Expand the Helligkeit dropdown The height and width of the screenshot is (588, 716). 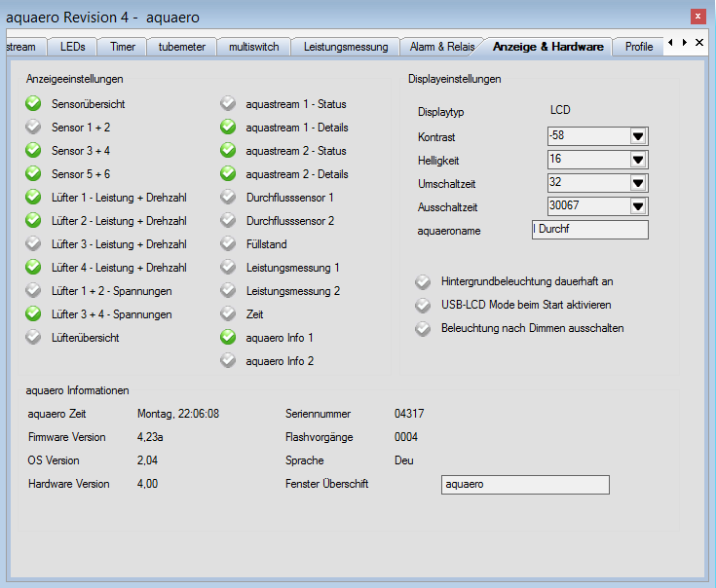(638, 160)
